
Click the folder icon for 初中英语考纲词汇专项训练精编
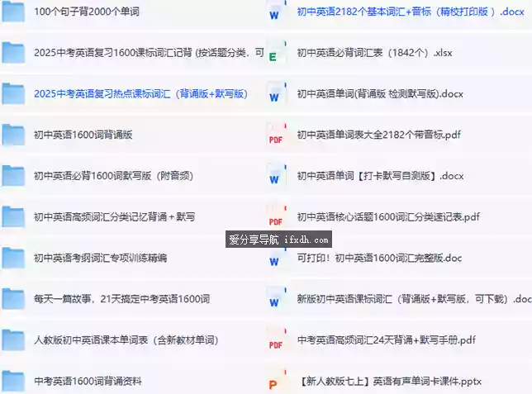(x=13, y=258)
